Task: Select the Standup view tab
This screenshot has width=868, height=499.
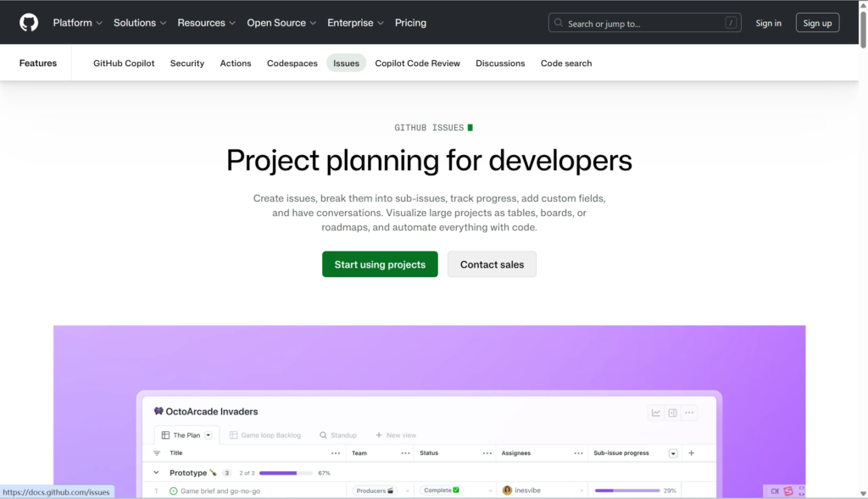Action: coord(338,435)
